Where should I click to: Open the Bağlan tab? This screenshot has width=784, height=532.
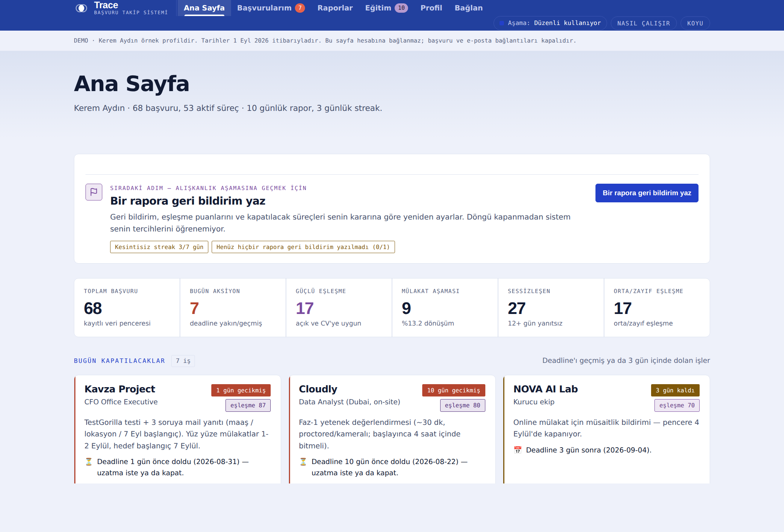click(469, 8)
